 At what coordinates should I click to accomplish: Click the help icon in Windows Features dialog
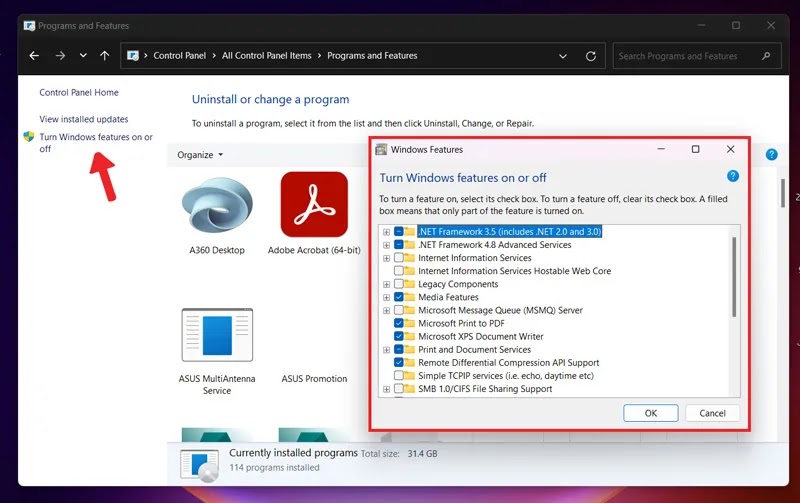(733, 176)
